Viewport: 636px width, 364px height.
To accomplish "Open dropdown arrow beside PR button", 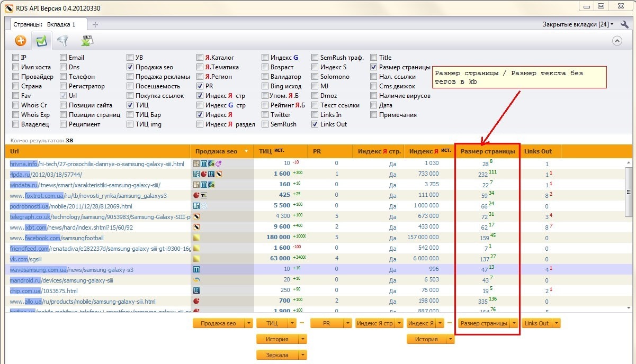I will (x=347, y=323).
